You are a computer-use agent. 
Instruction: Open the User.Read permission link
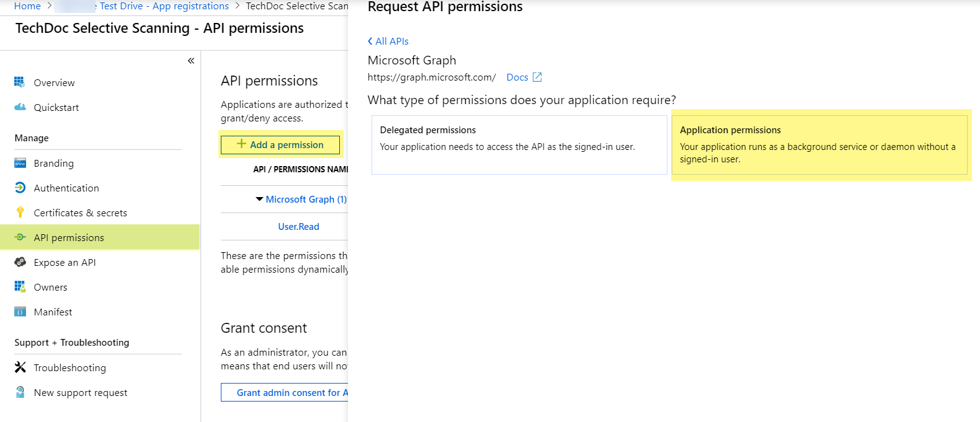298,227
